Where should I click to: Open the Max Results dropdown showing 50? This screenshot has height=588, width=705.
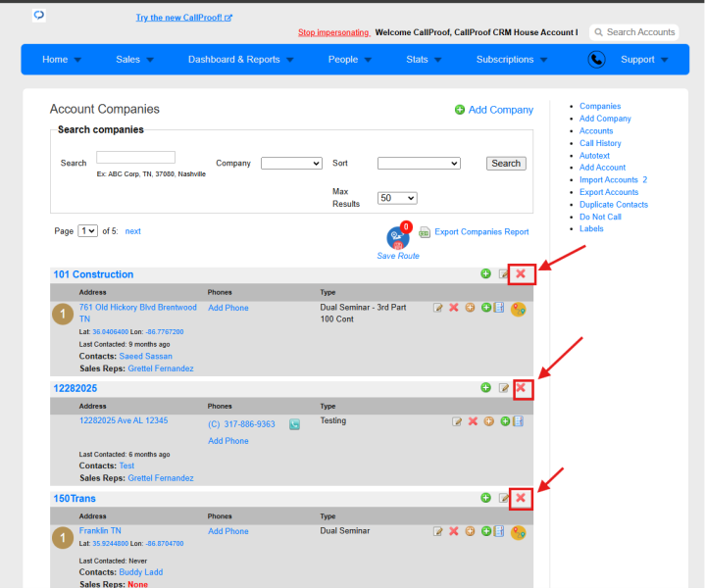click(397, 198)
